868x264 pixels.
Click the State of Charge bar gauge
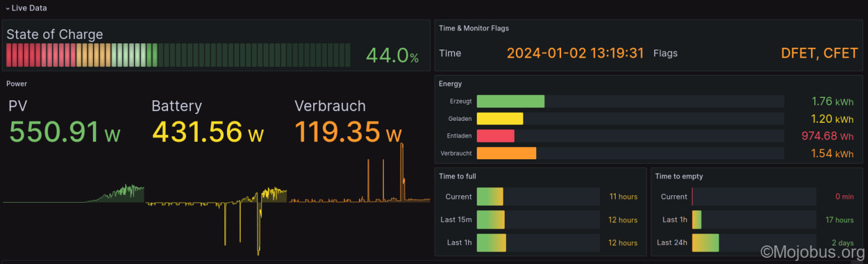tap(178, 55)
